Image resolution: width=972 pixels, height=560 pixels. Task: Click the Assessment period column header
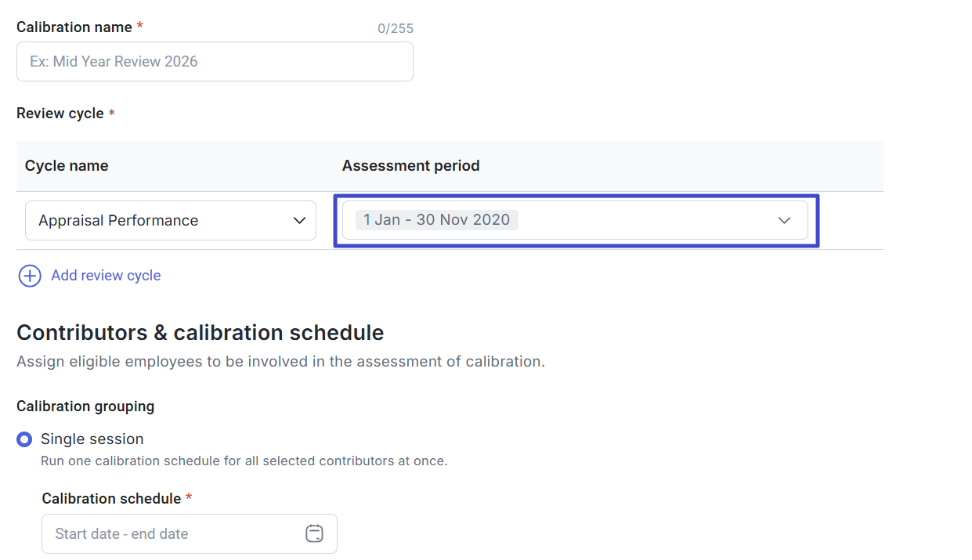pos(410,166)
